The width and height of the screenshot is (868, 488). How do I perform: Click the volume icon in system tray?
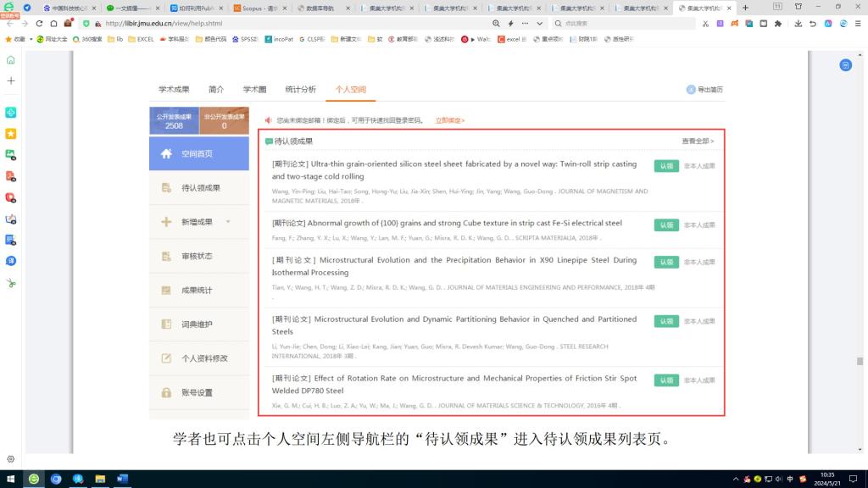click(x=778, y=480)
